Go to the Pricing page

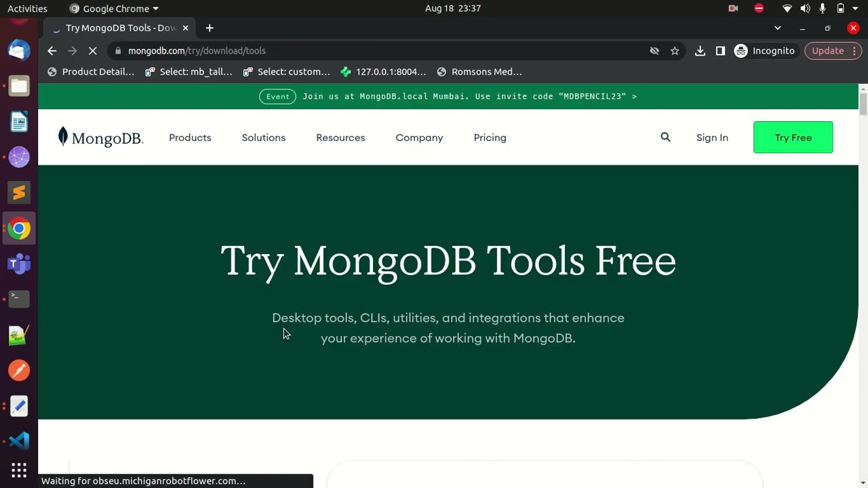[490, 138]
